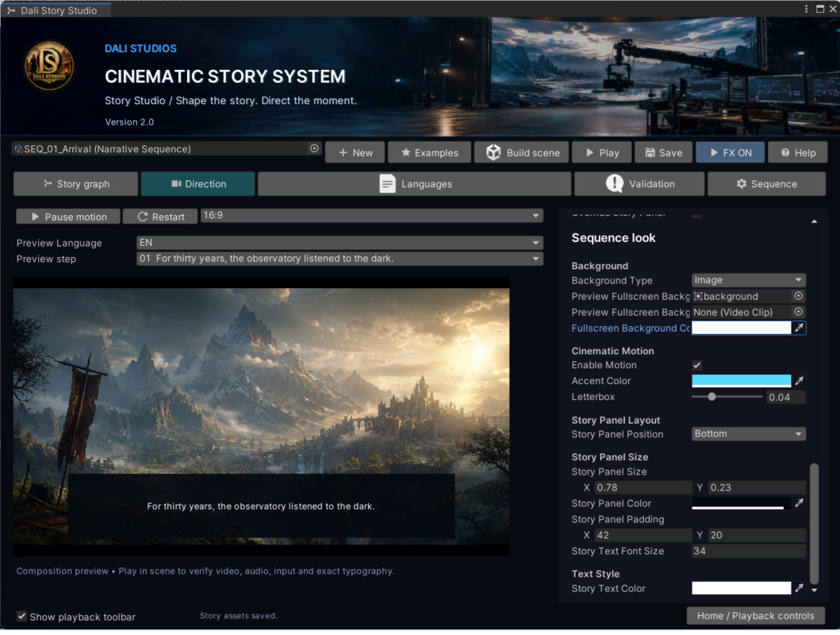Click the Version 2.0 text
Image resolution: width=840 pixels, height=635 pixels.
pos(129,121)
